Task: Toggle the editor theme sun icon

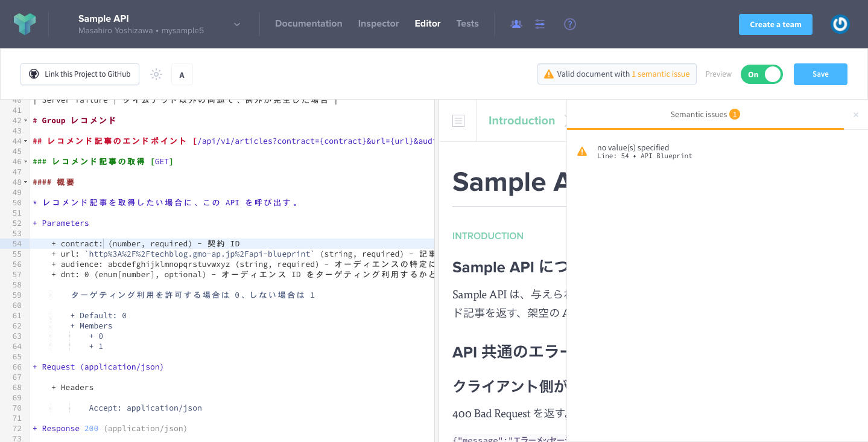Action: 156,74
